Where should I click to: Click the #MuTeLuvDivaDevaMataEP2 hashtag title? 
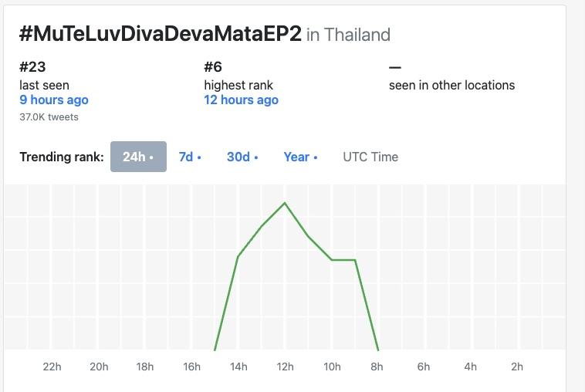[x=160, y=34]
